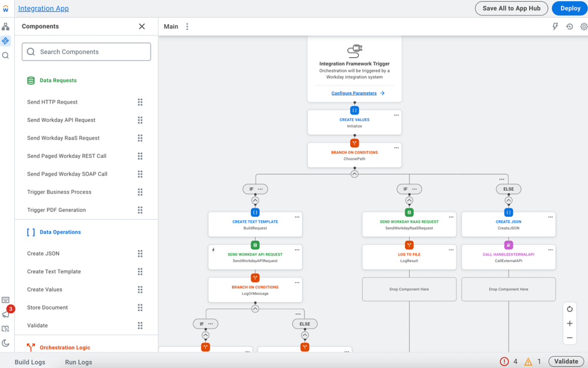Open three-dot menu next to Main
588x368 pixels.
pyautogui.click(x=187, y=26)
